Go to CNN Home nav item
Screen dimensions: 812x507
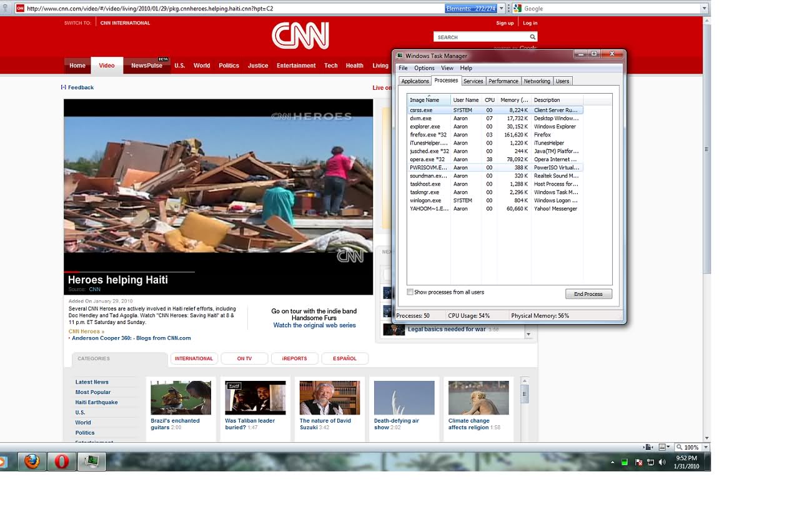tap(77, 66)
